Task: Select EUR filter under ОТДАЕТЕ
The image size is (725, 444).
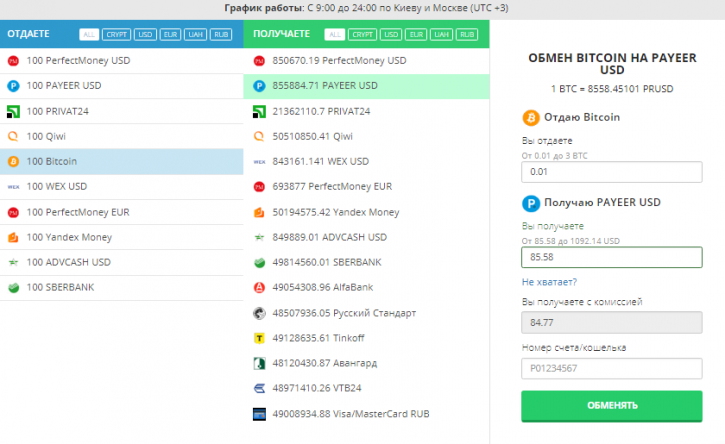Action: (x=171, y=35)
